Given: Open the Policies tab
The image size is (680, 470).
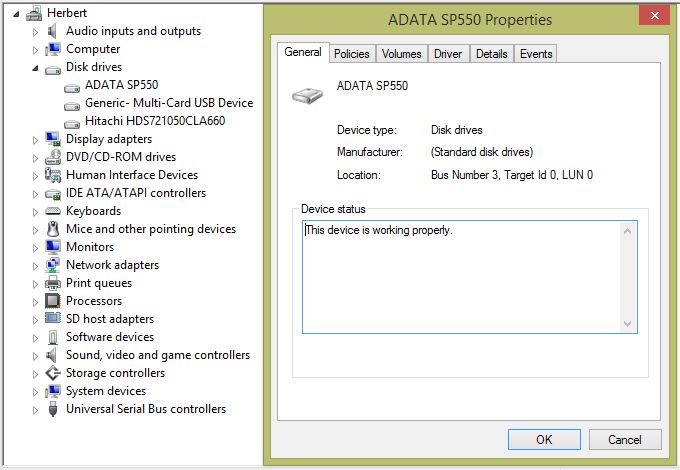Looking at the screenshot, I should pyautogui.click(x=352, y=54).
